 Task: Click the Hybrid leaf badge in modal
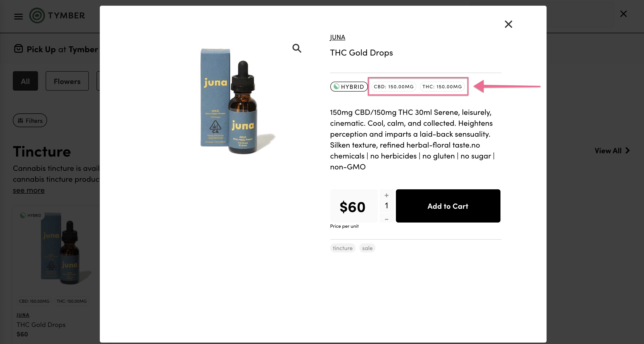pyautogui.click(x=349, y=87)
